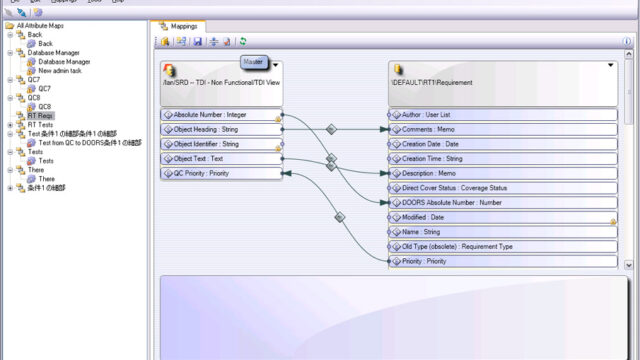Select the Absolute Number : Integer field
Viewport: 640px width, 360px height.
pos(221,115)
